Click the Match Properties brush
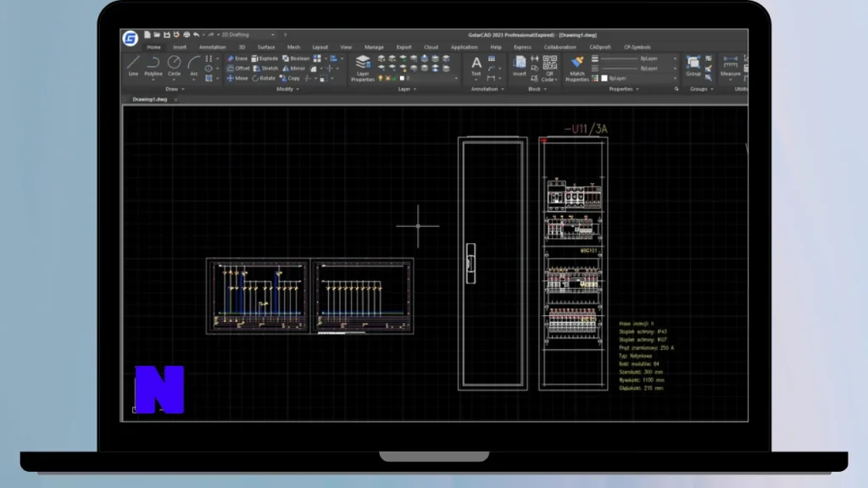The image size is (868, 488). [576, 68]
